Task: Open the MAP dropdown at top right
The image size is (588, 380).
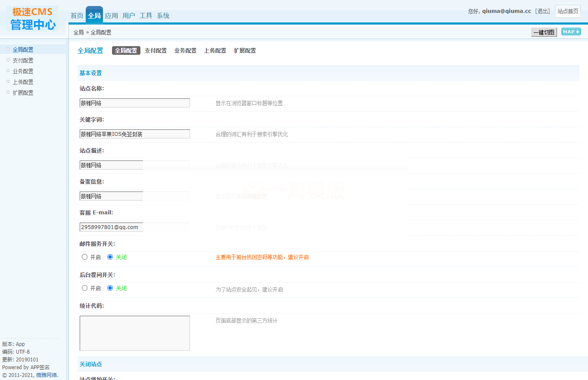Action: pyautogui.click(x=571, y=31)
